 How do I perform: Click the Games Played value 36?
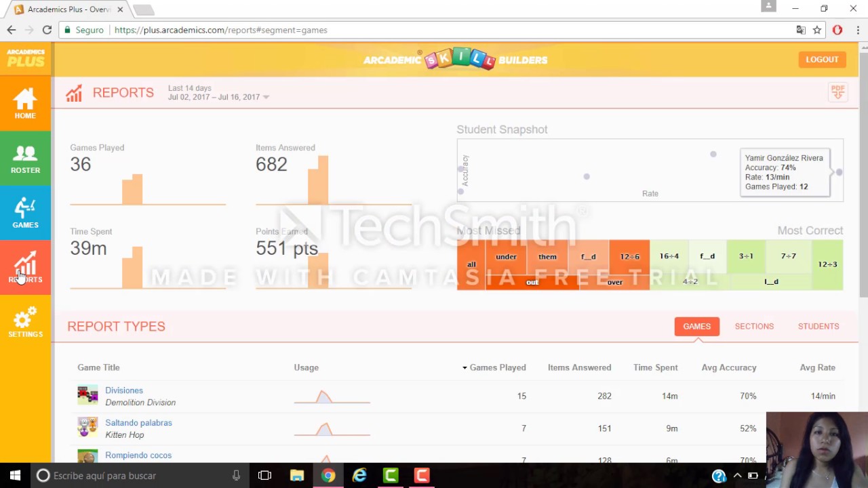click(x=80, y=164)
